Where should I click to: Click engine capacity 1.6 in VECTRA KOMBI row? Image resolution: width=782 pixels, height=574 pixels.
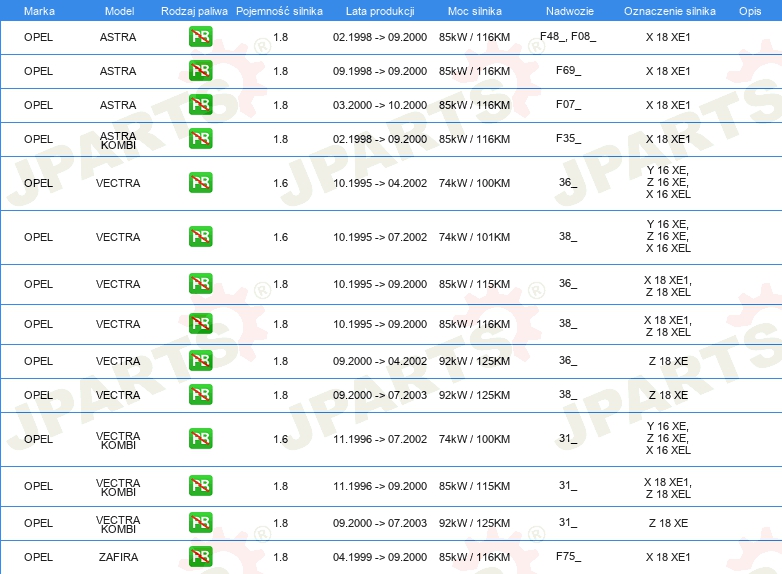click(280, 439)
